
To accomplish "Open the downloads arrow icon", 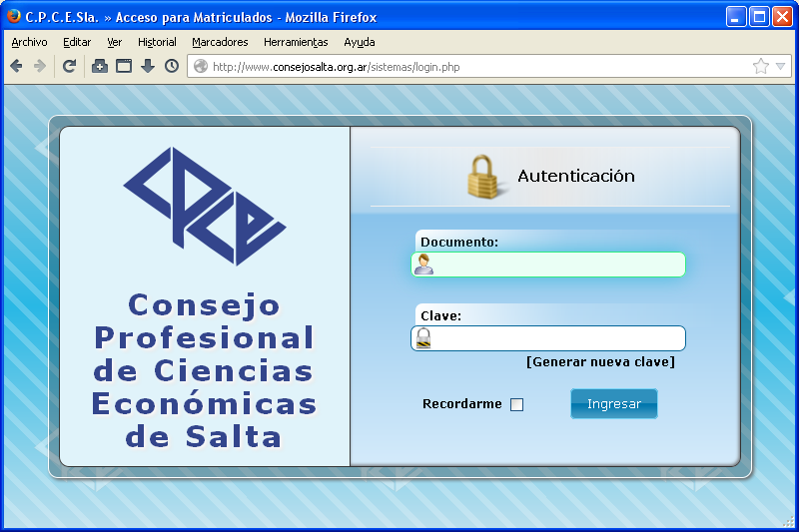I will [x=148, y=66].
